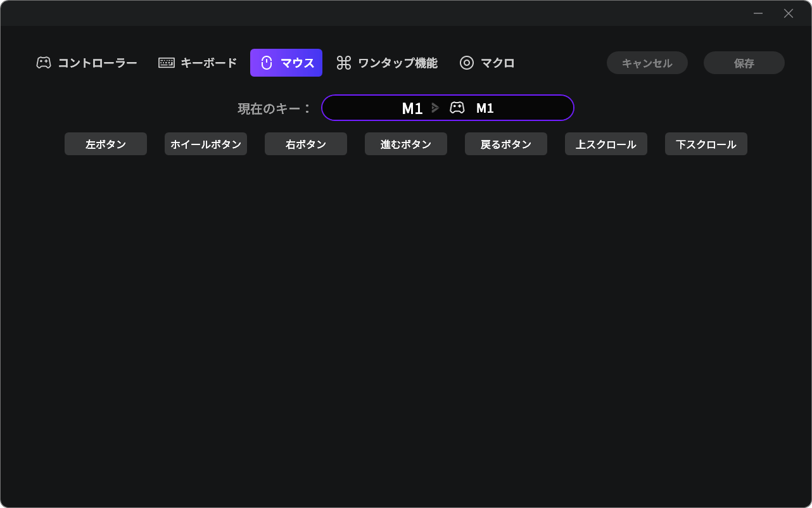Switch to the ワンタップ機能 tab label

click(397, 63)
